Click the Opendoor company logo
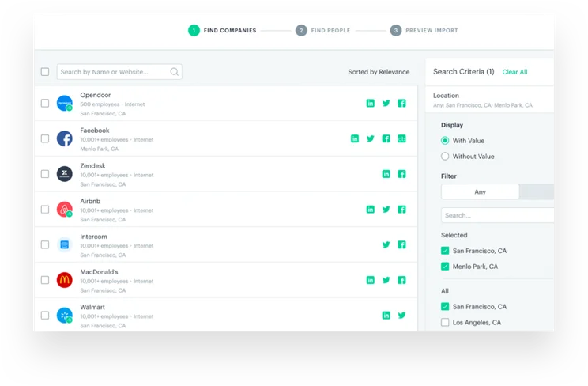Image resolution: width=588 pixels, height=386 pixels. 65,104
